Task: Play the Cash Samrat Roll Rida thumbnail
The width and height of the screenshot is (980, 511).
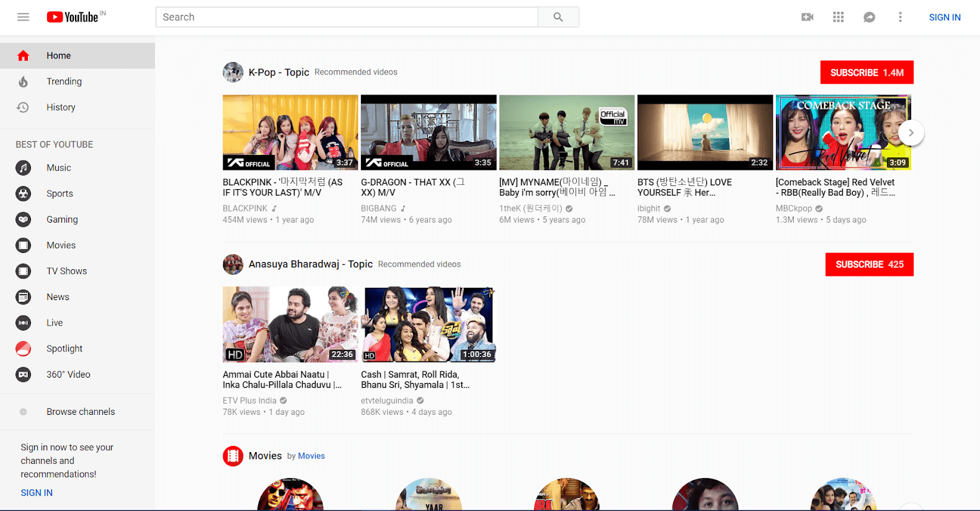Action: point(429,324)
